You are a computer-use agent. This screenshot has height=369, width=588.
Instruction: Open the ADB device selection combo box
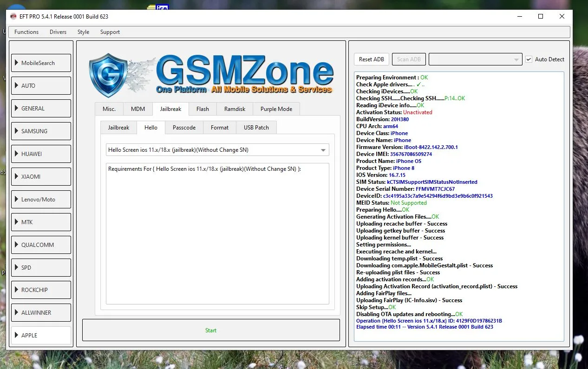(x=475, y=59)
